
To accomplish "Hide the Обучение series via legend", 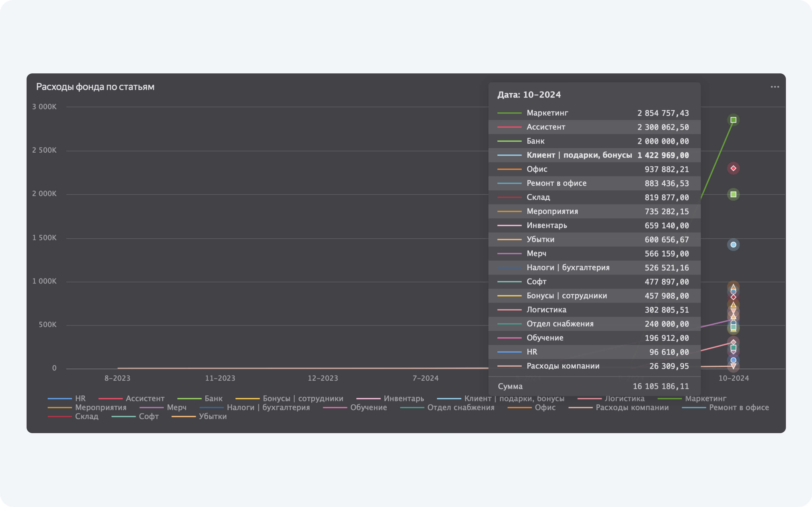I will coord(368,408).
